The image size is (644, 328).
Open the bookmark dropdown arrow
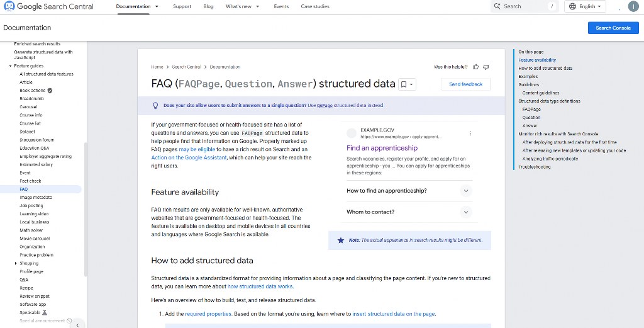click(x=411, y=84)
